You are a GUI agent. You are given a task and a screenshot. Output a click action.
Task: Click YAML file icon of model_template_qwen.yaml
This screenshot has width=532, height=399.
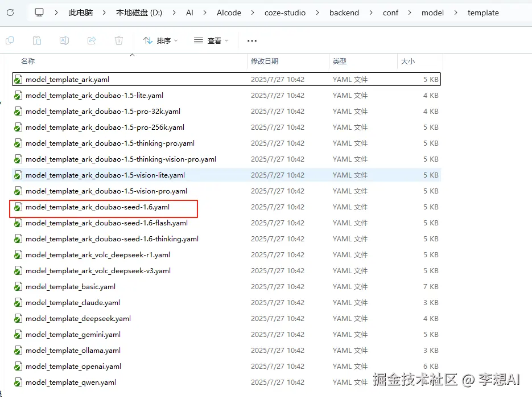coord(18,382)
